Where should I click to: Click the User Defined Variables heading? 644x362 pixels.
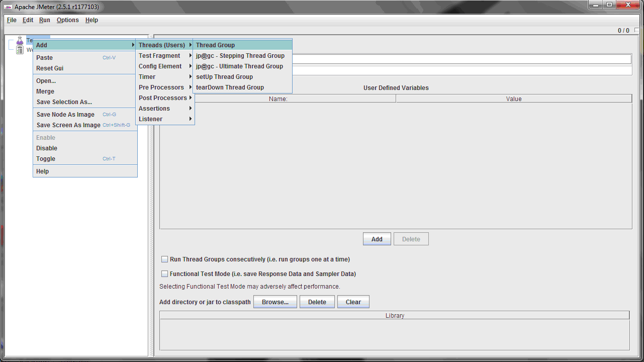tap(396, 88)
